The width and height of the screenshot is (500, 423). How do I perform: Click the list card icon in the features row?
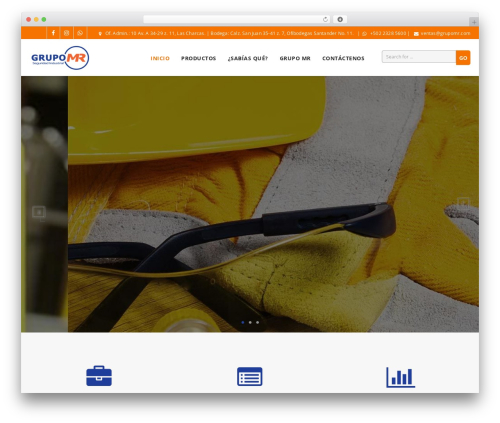(250, 376)
